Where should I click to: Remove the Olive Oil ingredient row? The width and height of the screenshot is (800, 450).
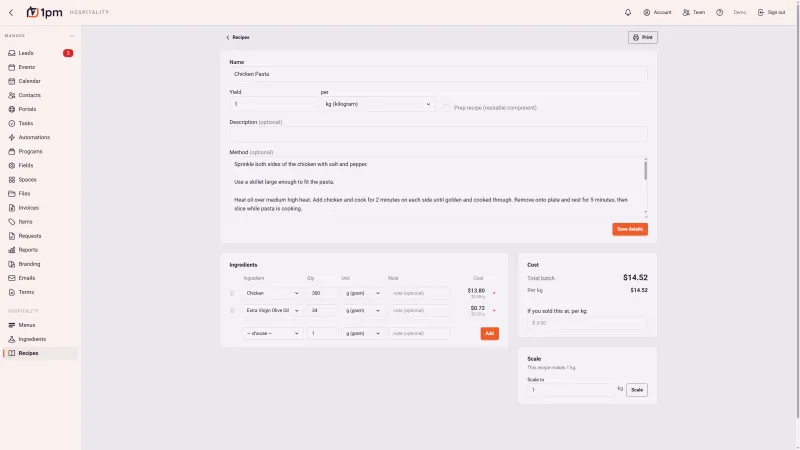point(494,310)
